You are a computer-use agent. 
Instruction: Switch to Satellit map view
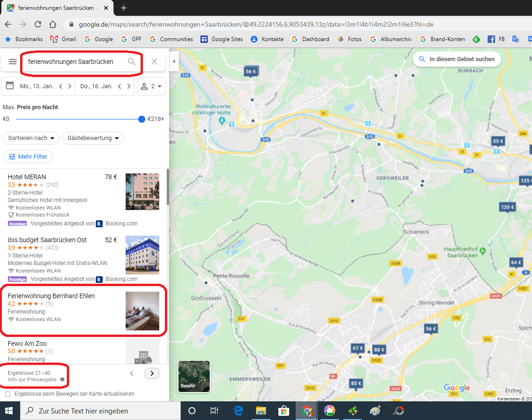(x=194, y=376)
